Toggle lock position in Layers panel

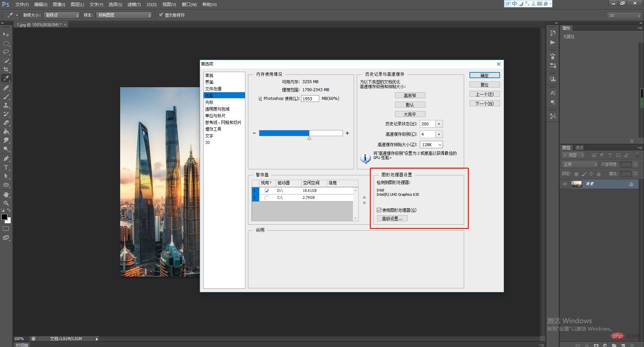(x=591, y=174)
